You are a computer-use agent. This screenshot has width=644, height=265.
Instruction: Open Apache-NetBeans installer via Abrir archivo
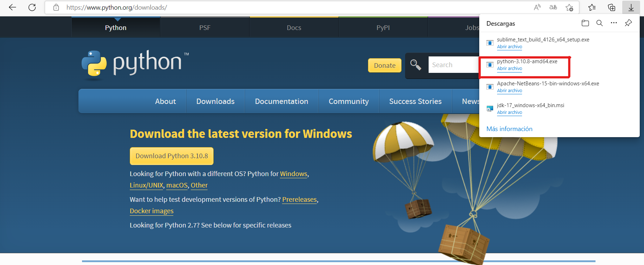pos(510,91)
